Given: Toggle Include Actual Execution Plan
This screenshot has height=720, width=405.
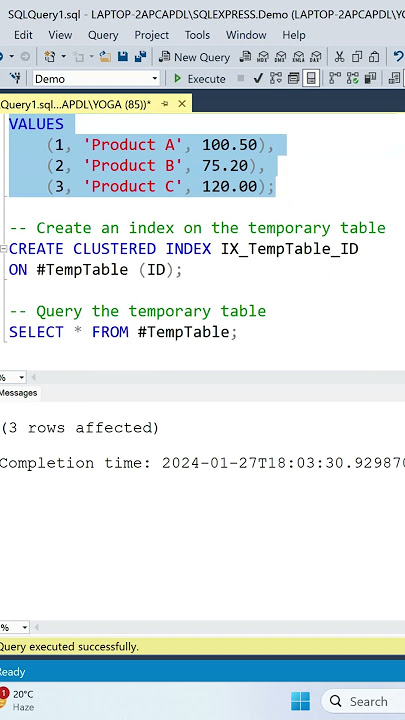Looking at the screenshot, I should 335,79.
